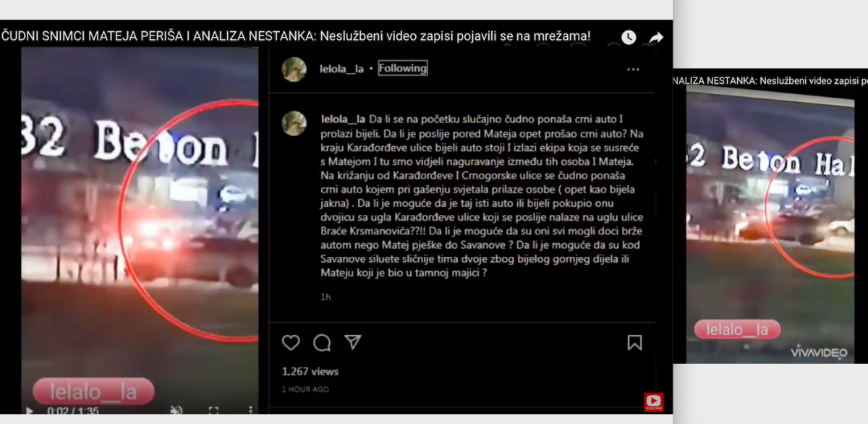Click the commenter avatar beside the caption

(x=294, y=124)
